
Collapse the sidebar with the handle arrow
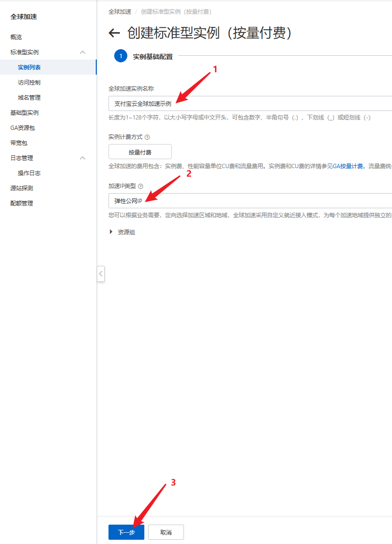pyautogui.click(x=100, y=274)
